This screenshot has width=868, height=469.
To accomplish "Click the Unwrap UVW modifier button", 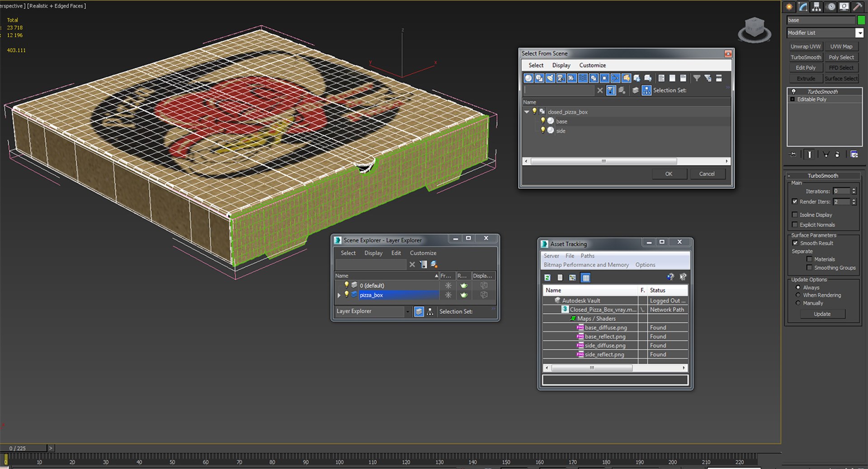I will tap(806, 47).
